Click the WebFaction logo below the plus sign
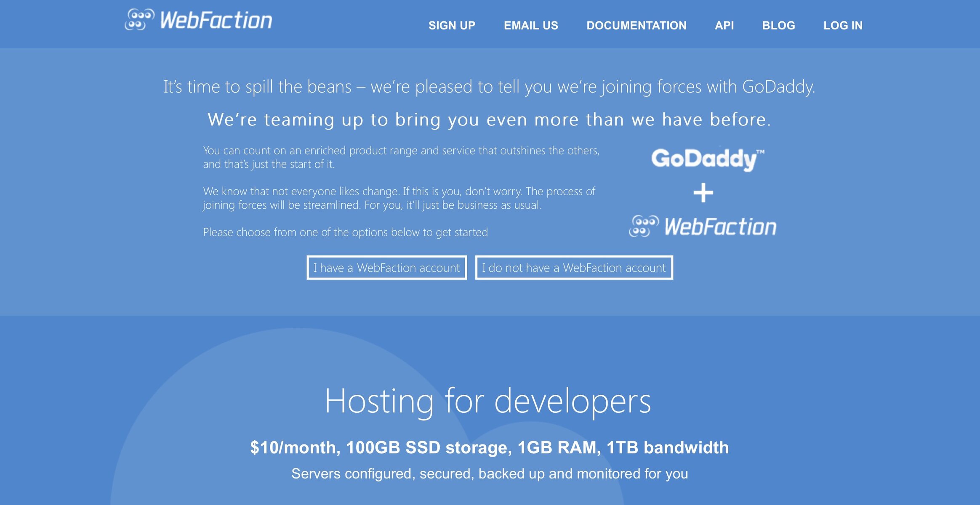The height and width of the screenshot is (505, 980). (x=703, y=226)
